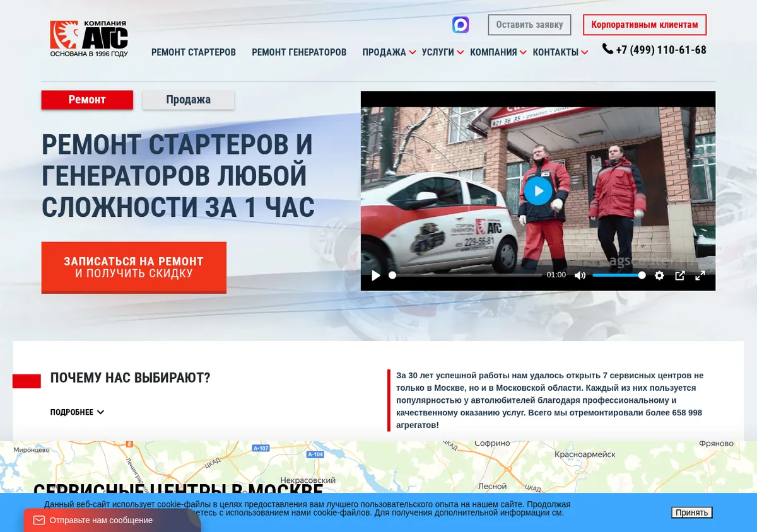This screenshot has width=757, height=532.
Task: Click the Оставить заявку button
Action: [529, 25]
